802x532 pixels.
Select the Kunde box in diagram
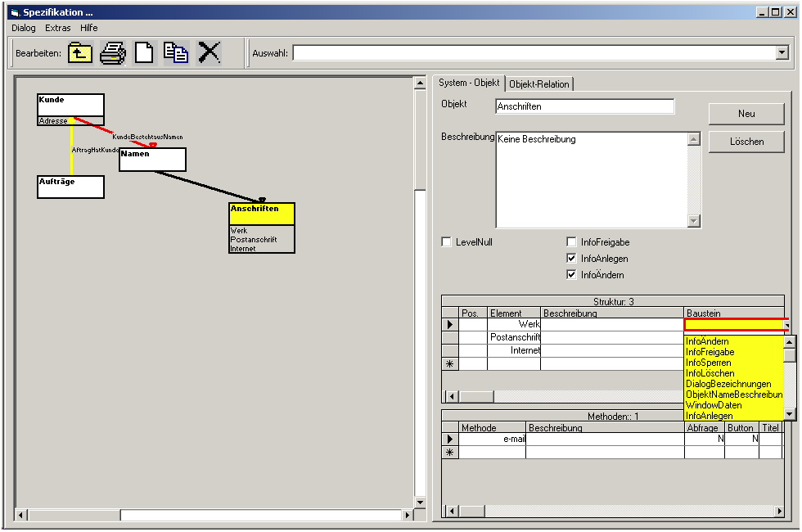point(70,105)
